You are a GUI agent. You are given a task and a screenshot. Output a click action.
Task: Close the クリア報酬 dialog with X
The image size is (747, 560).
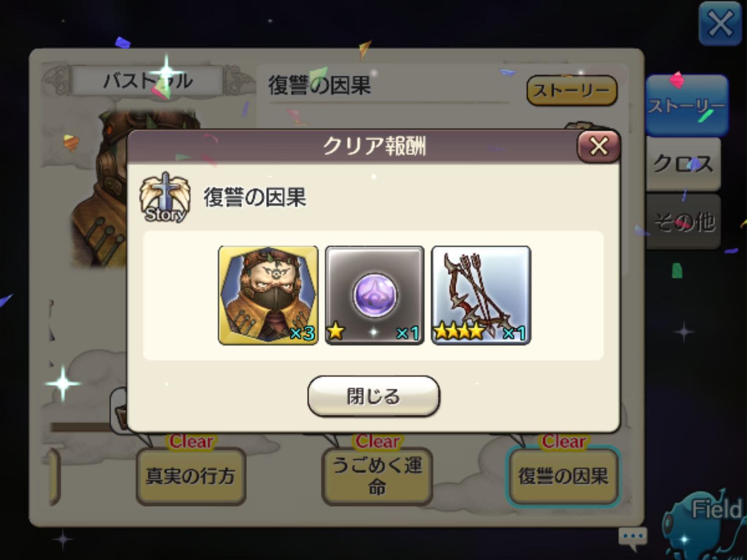[x=599, y=146]
